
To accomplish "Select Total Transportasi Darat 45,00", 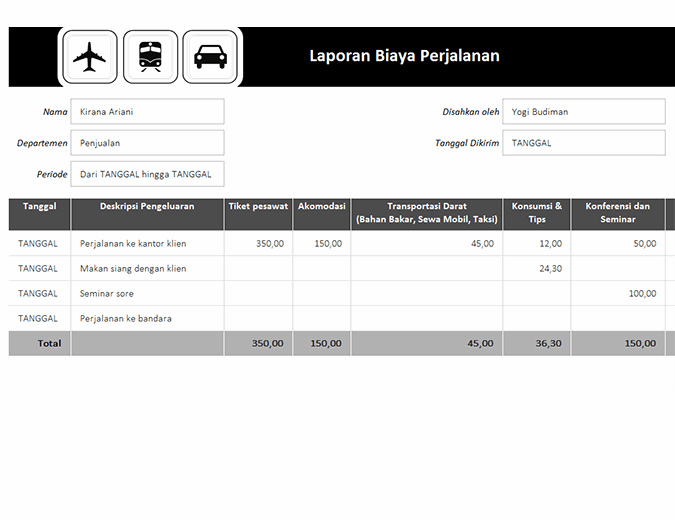I will 427,344.
